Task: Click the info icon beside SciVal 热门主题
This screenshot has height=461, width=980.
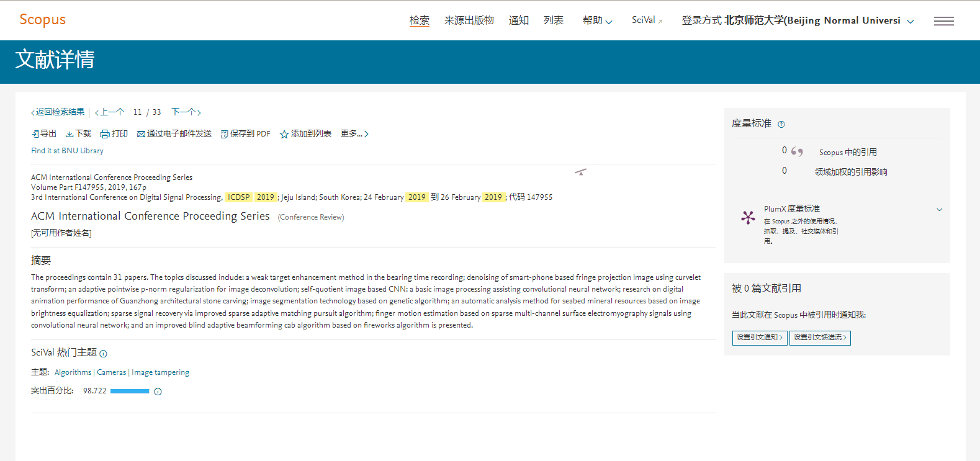Action: tap(103, 354)
